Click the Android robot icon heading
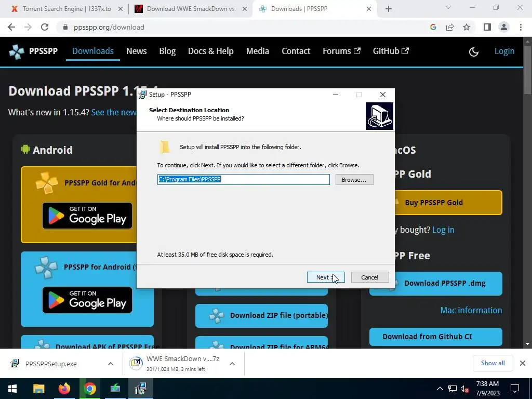 pos(25,149)
